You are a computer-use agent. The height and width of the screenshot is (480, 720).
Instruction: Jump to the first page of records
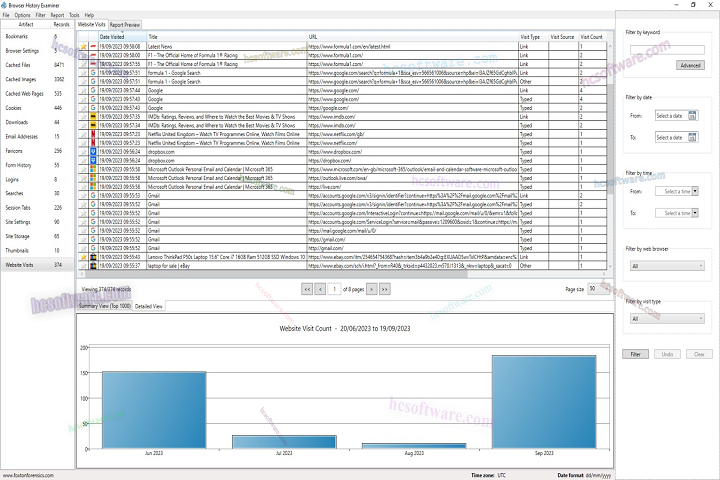tap(307, 288)
